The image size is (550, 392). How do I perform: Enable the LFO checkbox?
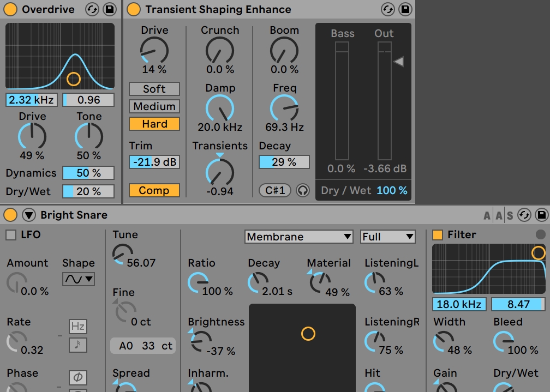click(x=11, y=235)
